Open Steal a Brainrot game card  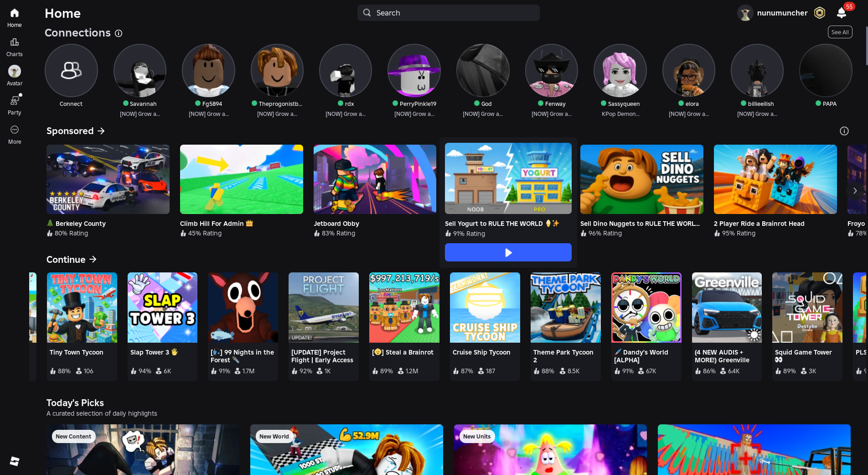tap(404, 326)
